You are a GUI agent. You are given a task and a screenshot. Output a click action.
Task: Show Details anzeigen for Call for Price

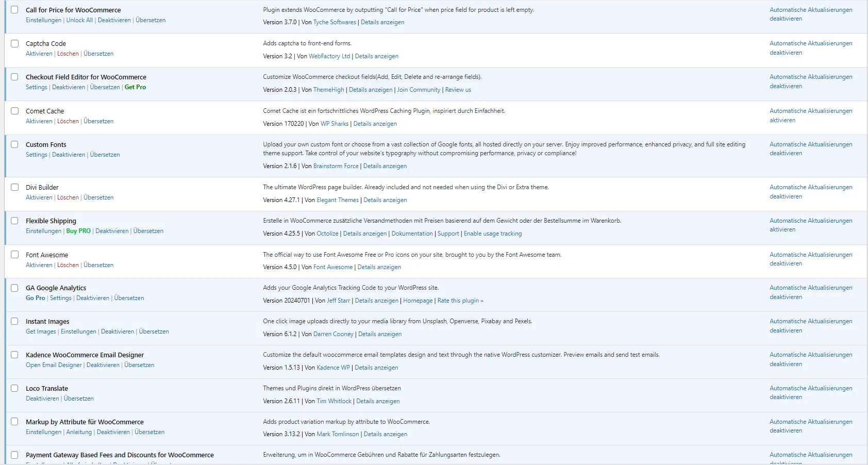382,22
